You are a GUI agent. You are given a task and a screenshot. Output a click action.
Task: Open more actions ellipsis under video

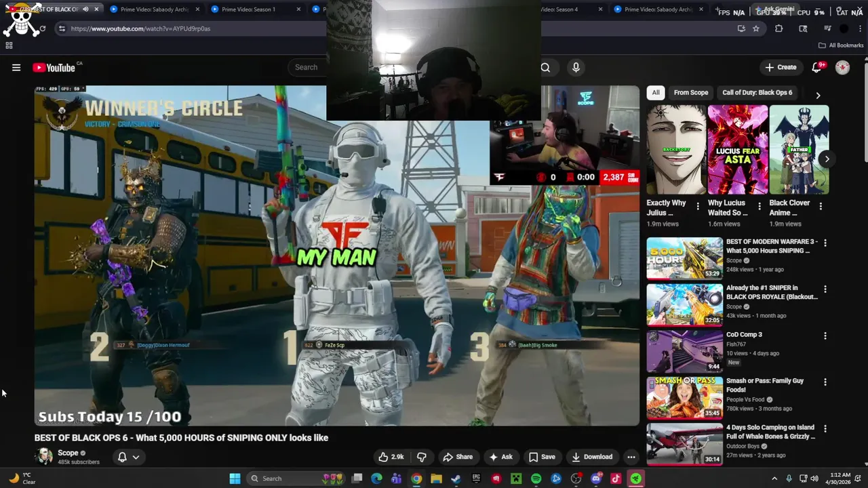click(x=631, y=457)
